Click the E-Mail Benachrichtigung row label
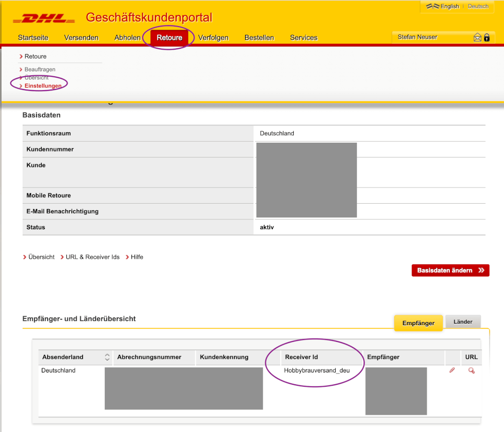The height and width of the screenshot is (432, 504). [63, 212]
